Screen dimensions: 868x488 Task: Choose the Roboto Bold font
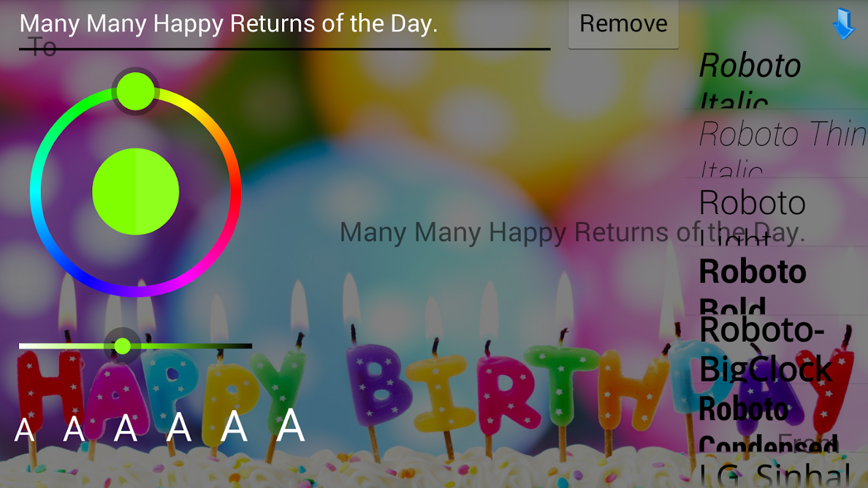(775, 281)
